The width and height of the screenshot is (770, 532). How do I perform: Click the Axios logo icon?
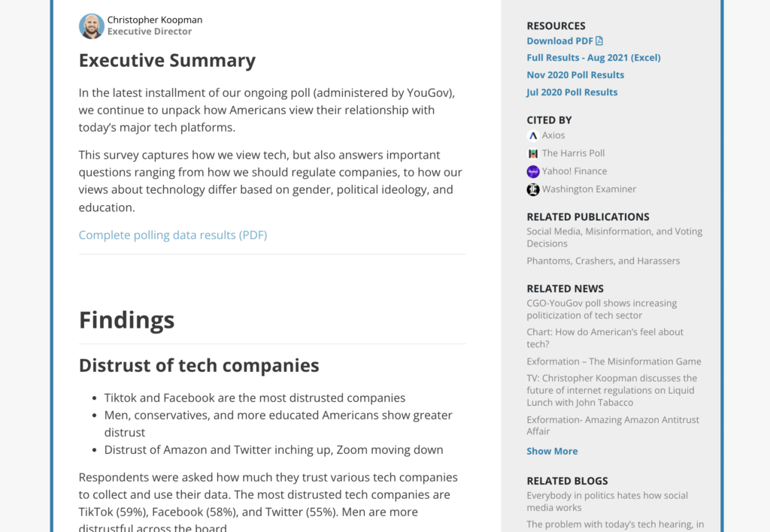click(533, 135)
